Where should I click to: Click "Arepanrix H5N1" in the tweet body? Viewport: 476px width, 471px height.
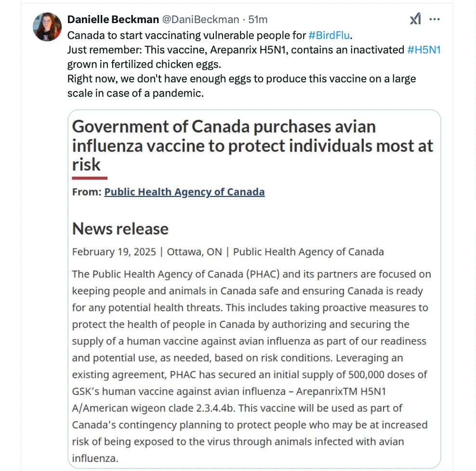(x=248, y=50)
